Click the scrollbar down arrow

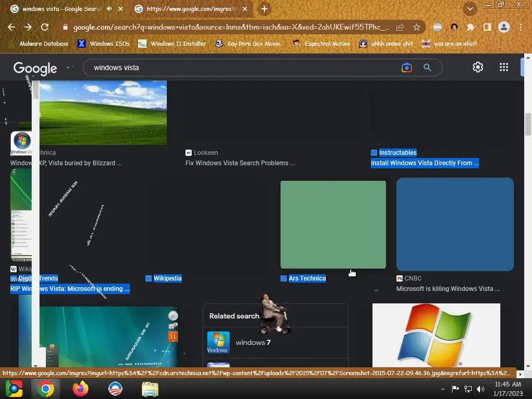point(528,367)
